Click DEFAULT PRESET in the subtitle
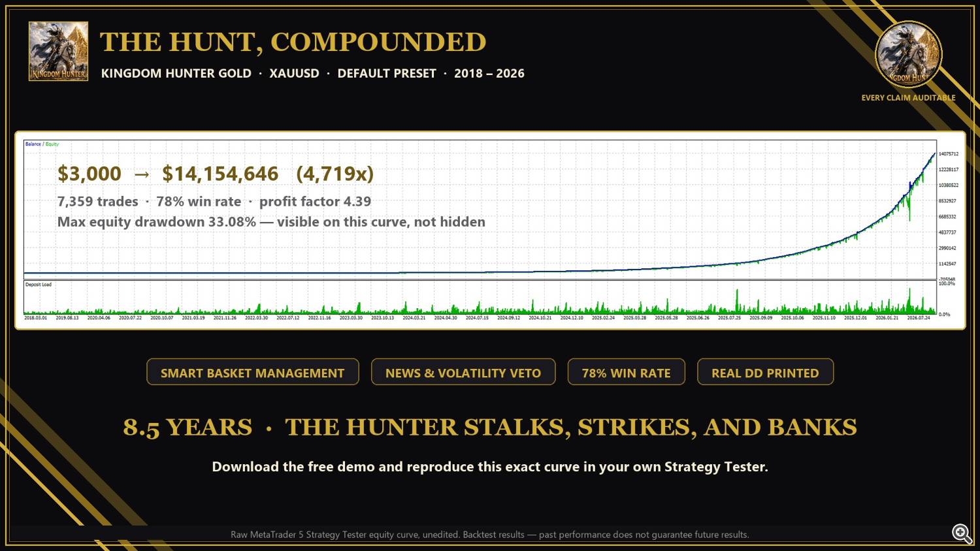Viewport: 980px width, 551px height. tap(387, 73)
